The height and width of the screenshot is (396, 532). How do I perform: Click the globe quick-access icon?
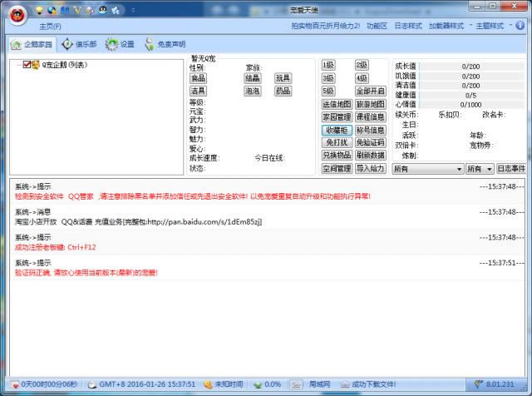point(52,11)
